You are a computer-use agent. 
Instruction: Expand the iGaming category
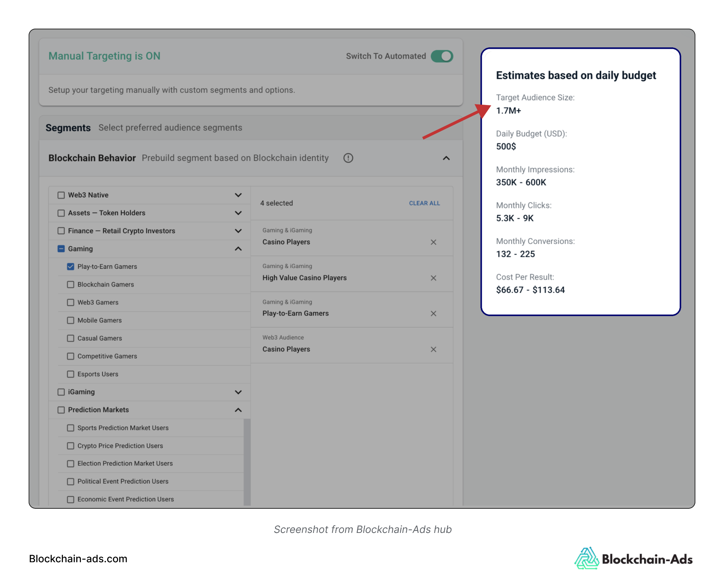coord(238,392)
